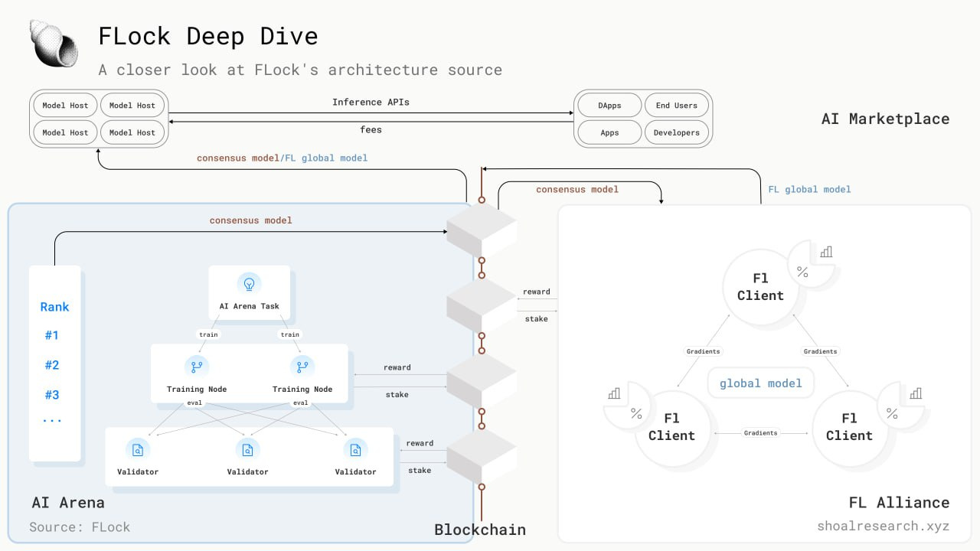Click consensus model label inside the AI Arena panel
The image size is (980, 551).
(x=251, y=220)
